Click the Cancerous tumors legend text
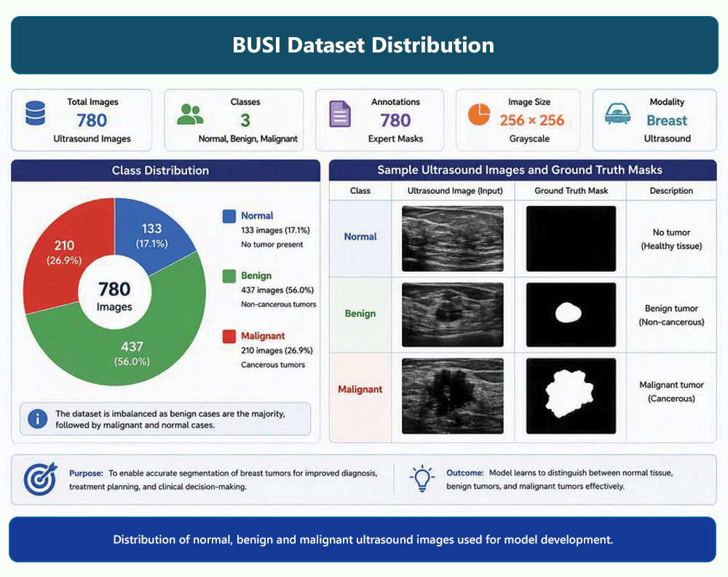728x577 pixels. (x=273, y=365)
